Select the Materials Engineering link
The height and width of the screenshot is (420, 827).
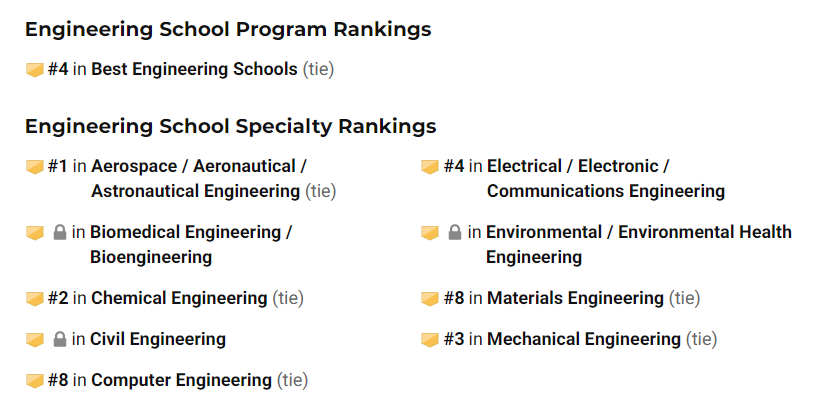(x=575, y=299)
